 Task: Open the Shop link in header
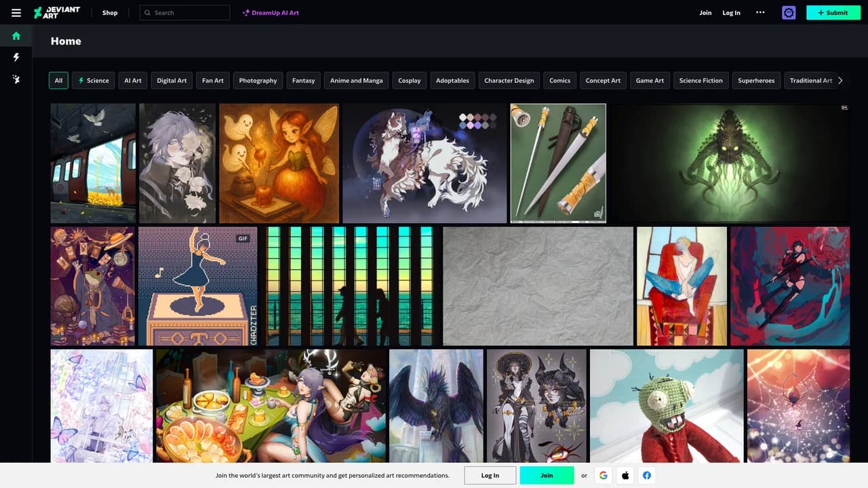[x=110, y=13]
